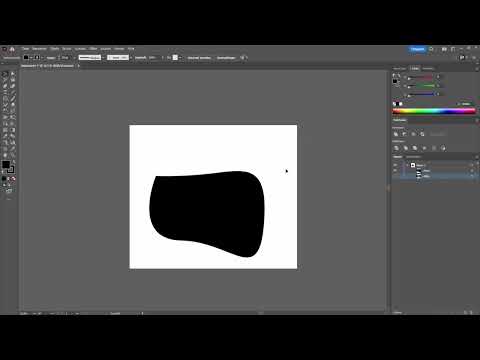
Task: Click the blue channel slider in Color panel
Action: coord(421,95)
